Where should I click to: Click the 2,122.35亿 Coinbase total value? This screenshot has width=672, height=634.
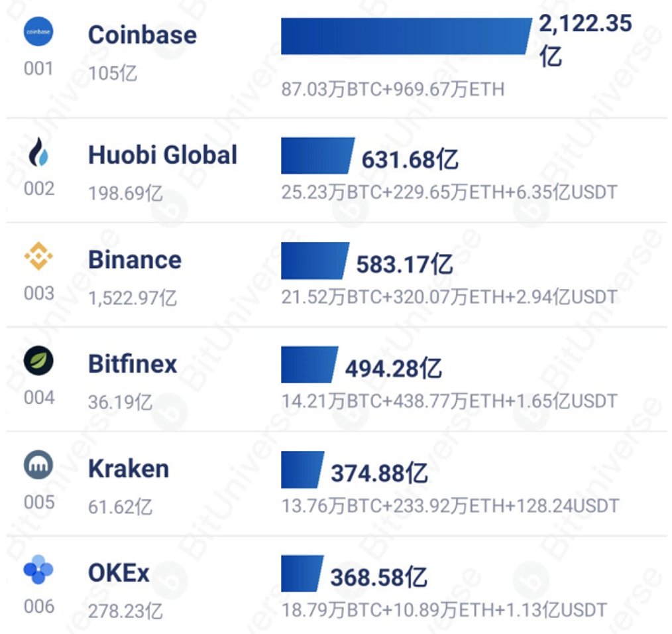(x=585, y=38)
